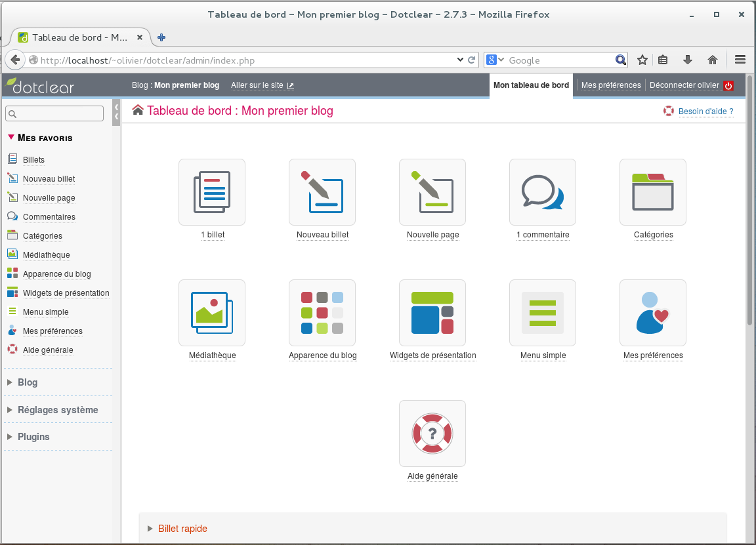Image resolution: width=756 pixels, height=545 pixels.
Task: Select the Mon tableau de bord tab
Action: click(x=531, y=85)
